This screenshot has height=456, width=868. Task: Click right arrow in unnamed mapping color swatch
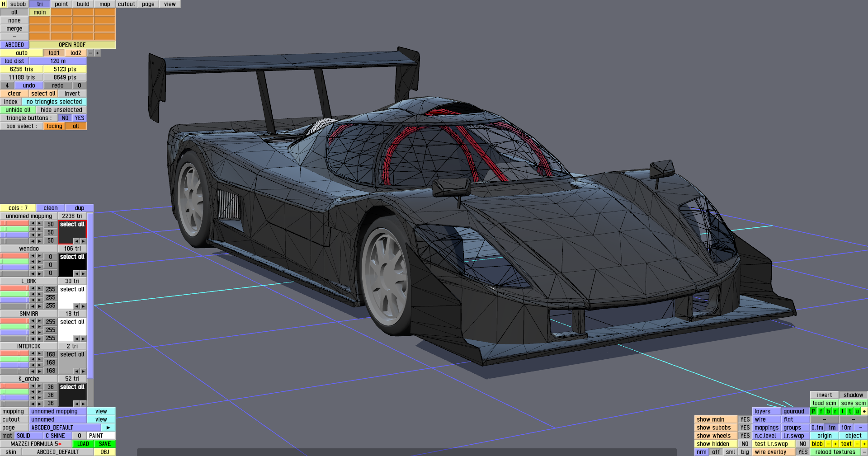(83, 241)
